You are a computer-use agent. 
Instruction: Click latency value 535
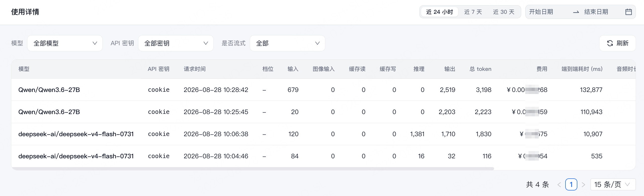(x=597, y=156)
